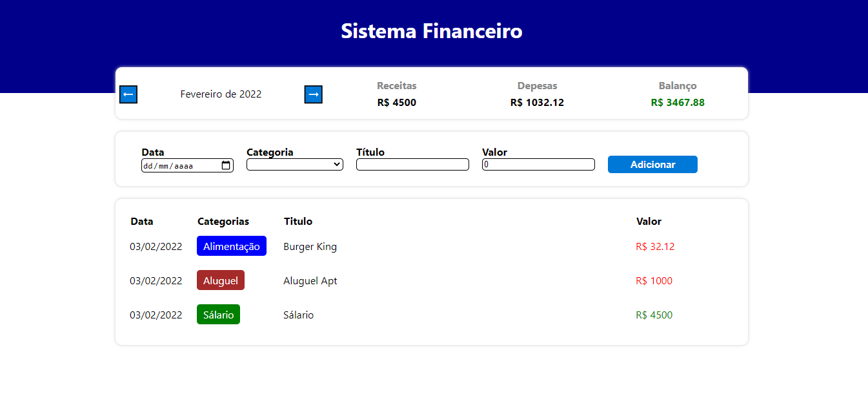Click the left arrow to view previous month
The height and width of the screenshot is (396, 868).
tap(128, 94)
